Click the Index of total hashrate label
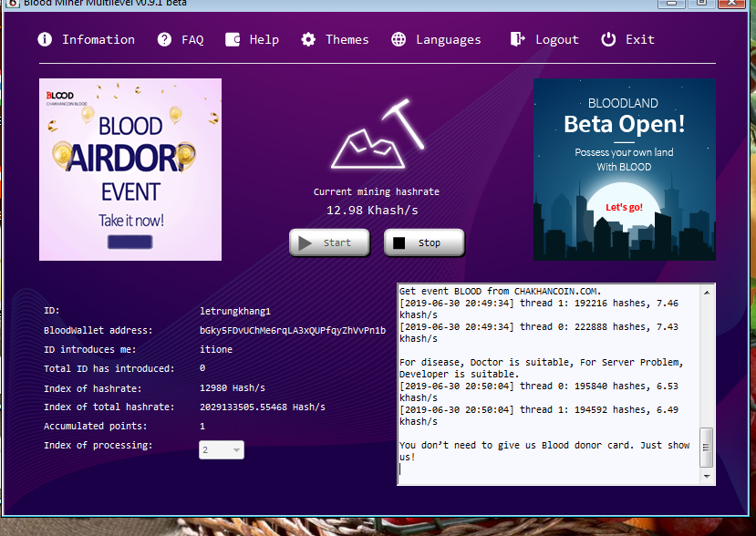The height and width of the screenshot is (536, 756). 109,407
